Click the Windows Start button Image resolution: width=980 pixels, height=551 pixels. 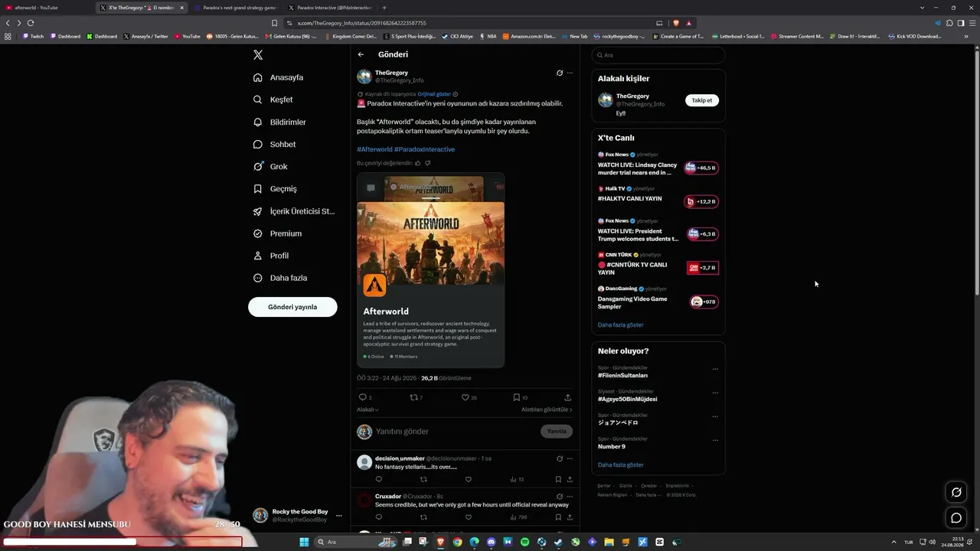click(304, 542)
